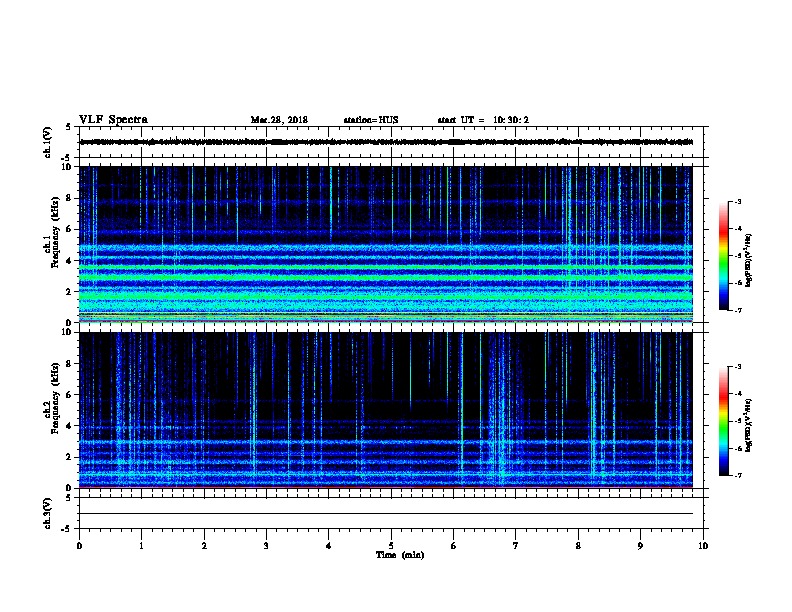Click the "-3" tick of ch.2 color bar
Screen dimensions: 792x612
(737, 367)
